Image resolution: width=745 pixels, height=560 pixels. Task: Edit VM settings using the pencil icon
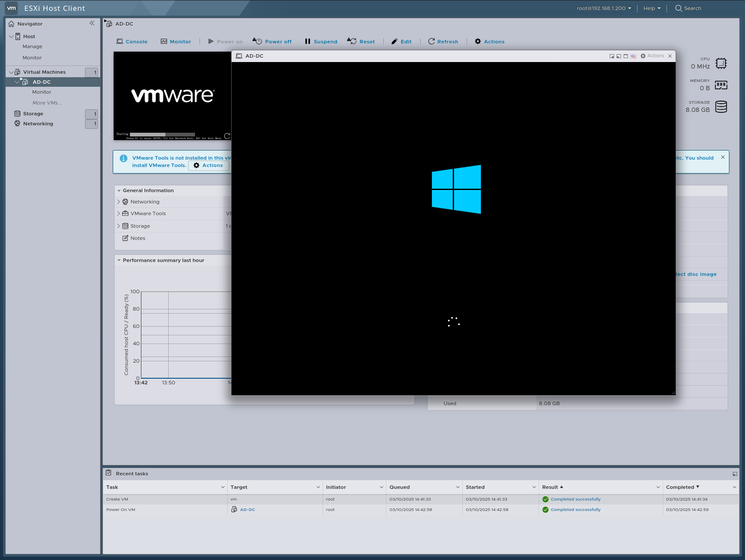pos(401,41)
